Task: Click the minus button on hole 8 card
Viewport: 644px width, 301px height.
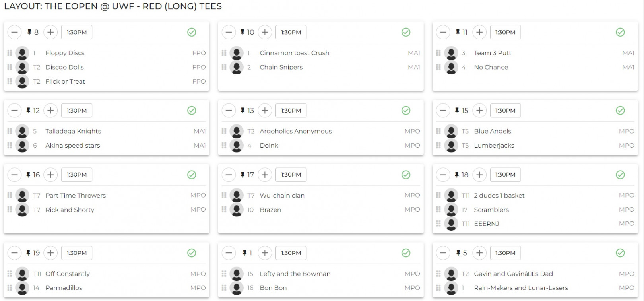Action: [x=14, y=32]
